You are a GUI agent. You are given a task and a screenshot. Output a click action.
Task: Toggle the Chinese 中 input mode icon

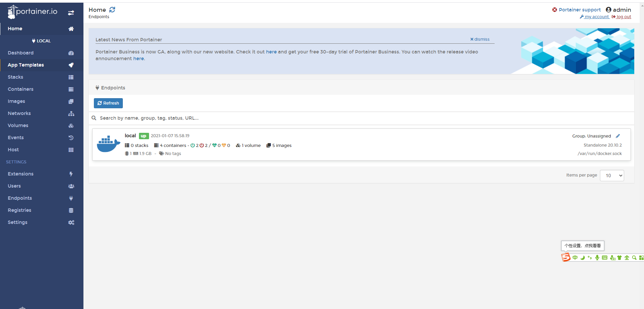(575, 258)
